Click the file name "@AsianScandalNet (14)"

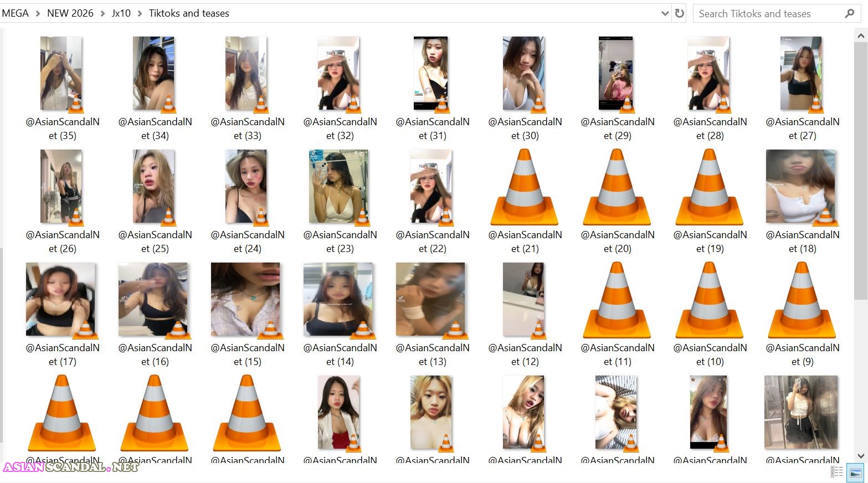pos(340,354)
